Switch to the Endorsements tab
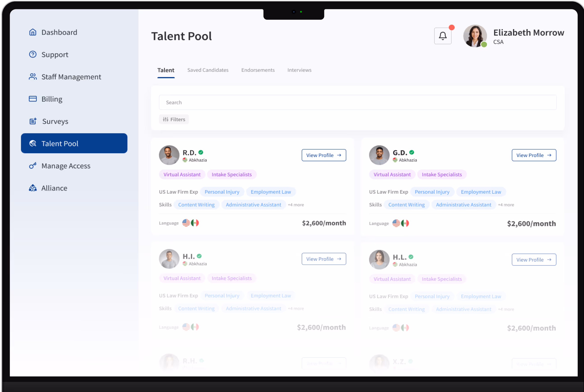 coord(258,70)
